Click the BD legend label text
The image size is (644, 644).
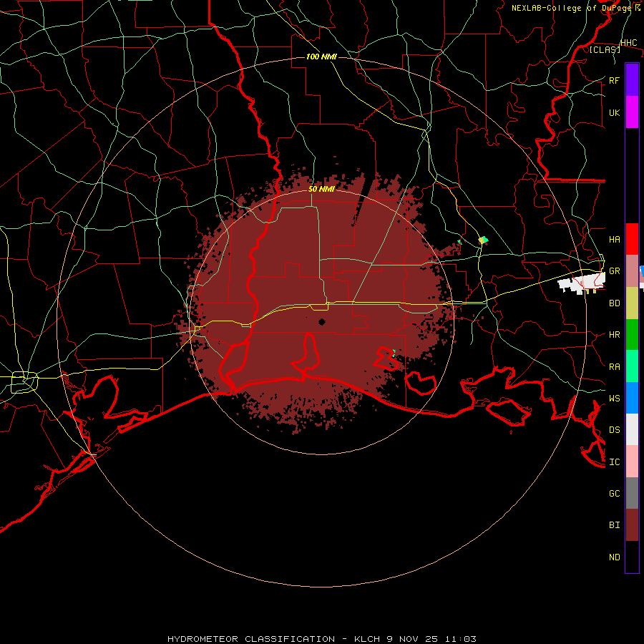615,303
